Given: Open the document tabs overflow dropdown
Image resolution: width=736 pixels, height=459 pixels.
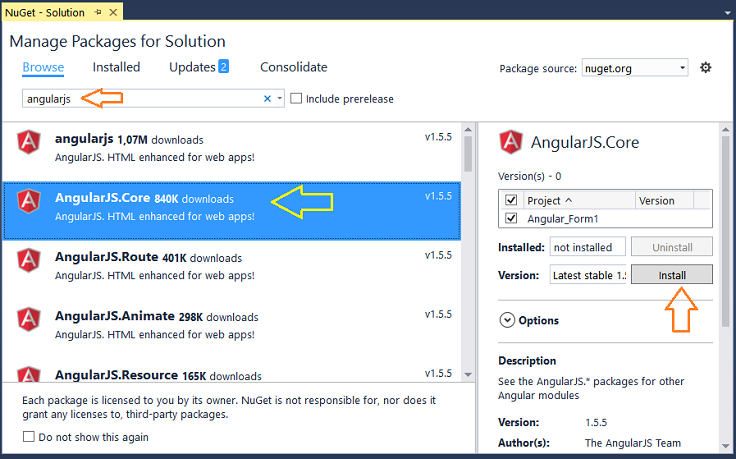Looking at the screenshot, I should [727, 13].
